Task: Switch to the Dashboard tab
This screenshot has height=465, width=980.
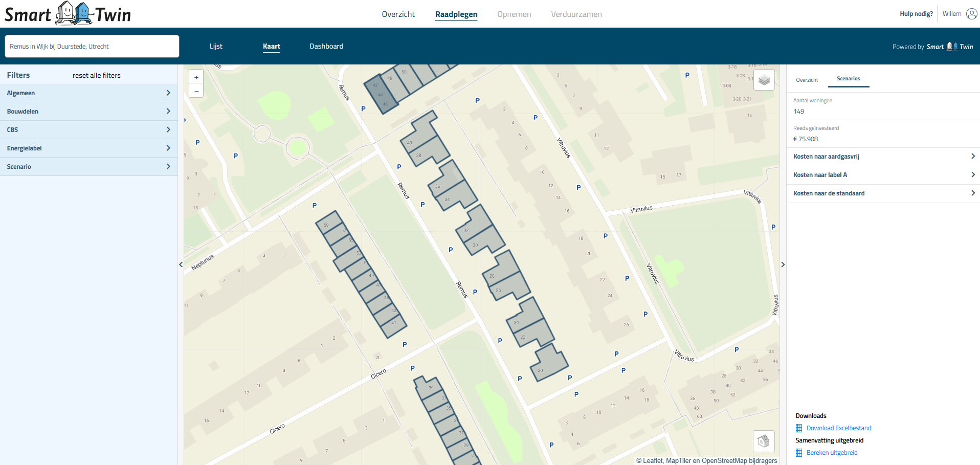Action: point(326,46)
